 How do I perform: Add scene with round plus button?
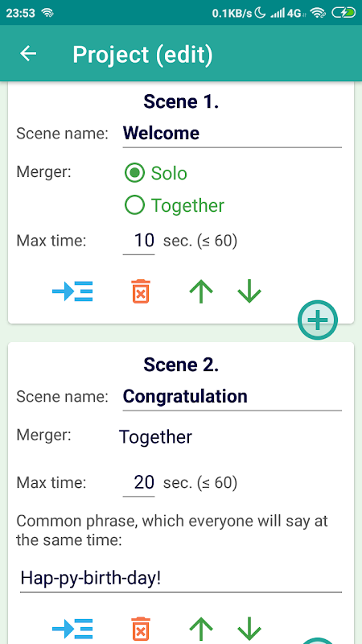click(x=317, y=320)
